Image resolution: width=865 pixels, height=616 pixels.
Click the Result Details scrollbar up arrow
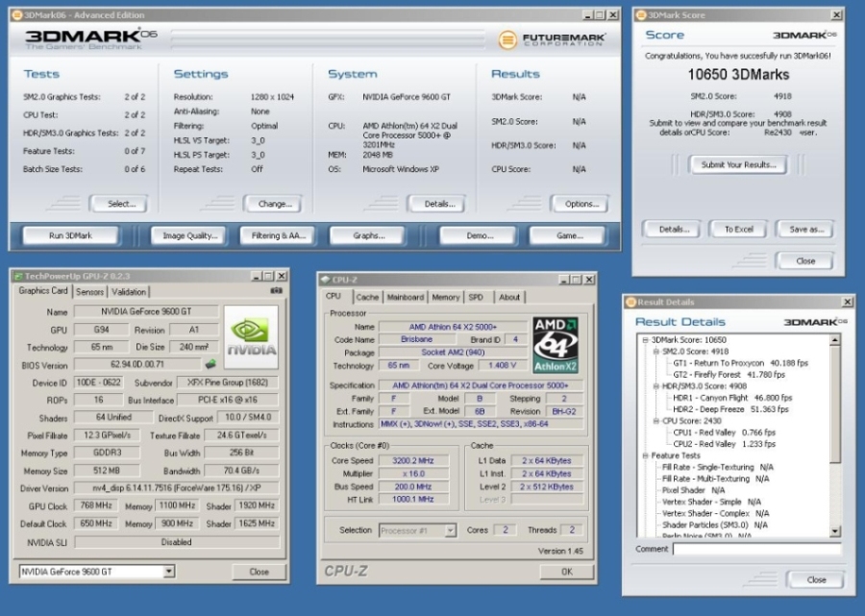click(834, 339)
